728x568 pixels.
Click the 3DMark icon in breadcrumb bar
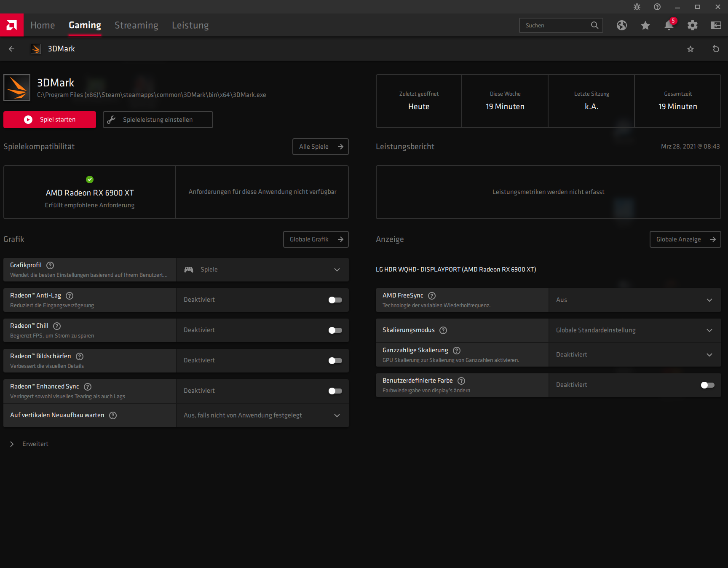(36, 49)
